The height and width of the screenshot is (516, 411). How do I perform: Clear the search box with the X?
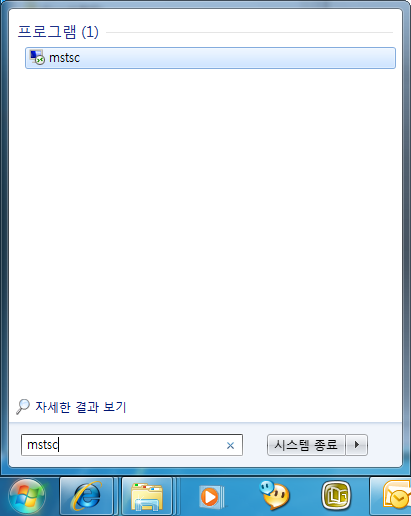[230, 445]
